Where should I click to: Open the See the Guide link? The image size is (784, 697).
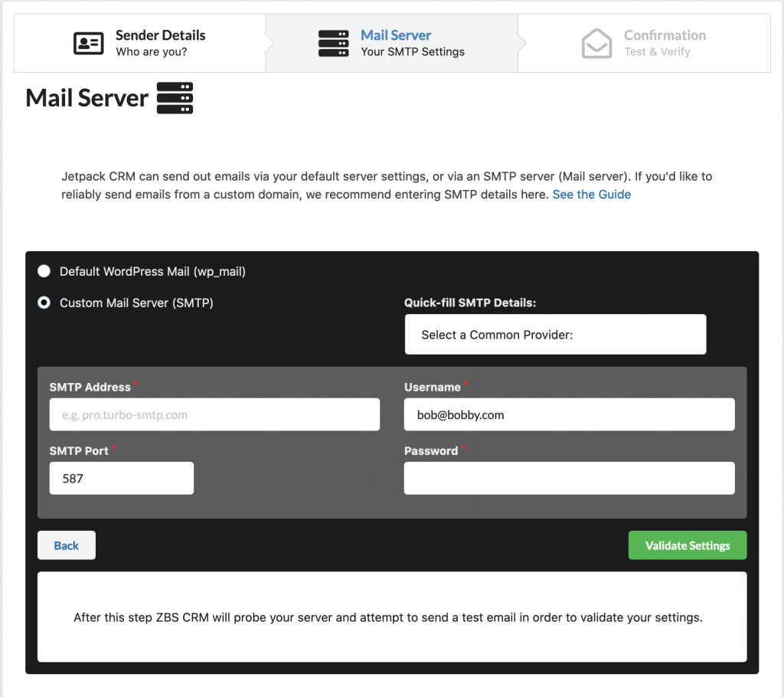(592, 194)
